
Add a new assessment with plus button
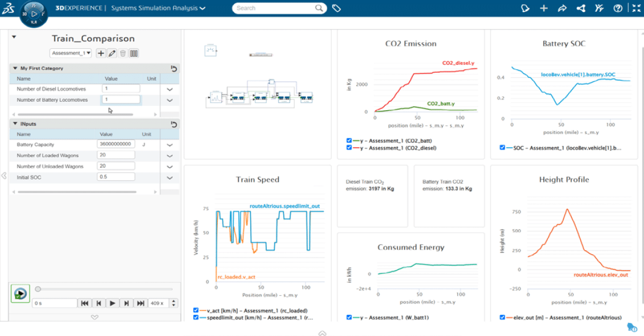tap(101, 53)
